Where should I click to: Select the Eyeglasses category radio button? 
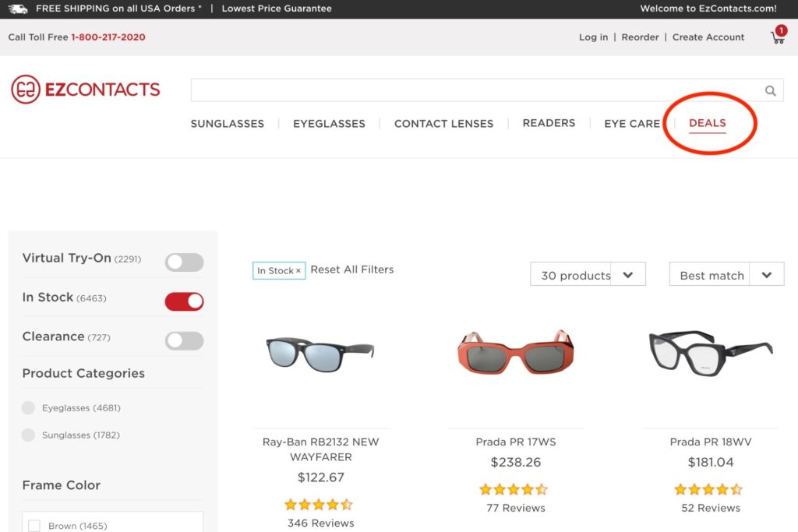tap(28, 407)
